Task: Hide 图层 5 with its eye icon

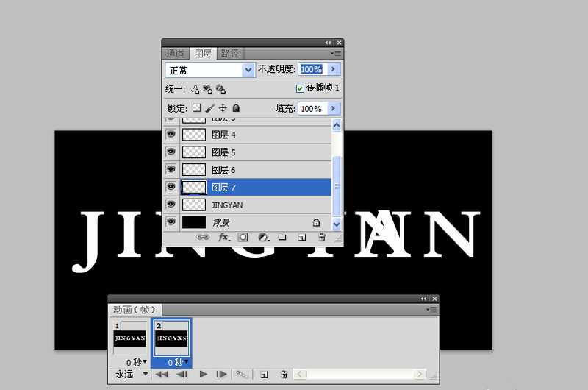Action: coord(171,152)
